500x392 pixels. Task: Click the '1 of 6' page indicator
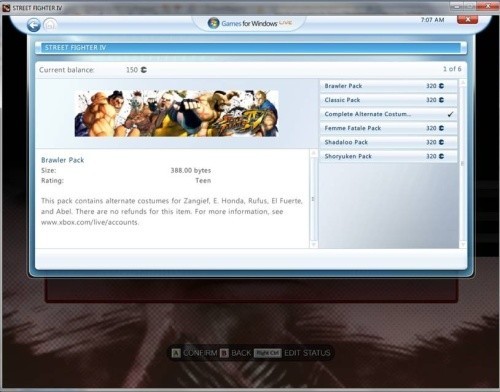coord(452,69)
